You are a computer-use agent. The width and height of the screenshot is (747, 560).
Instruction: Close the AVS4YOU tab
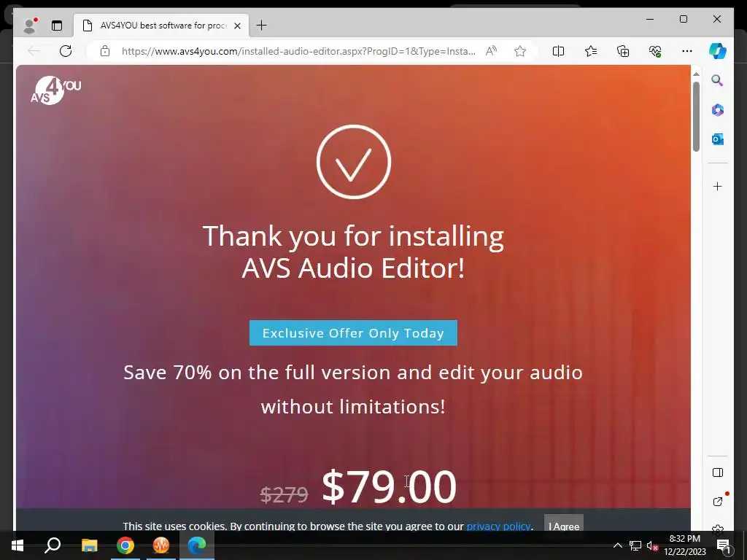237,26
